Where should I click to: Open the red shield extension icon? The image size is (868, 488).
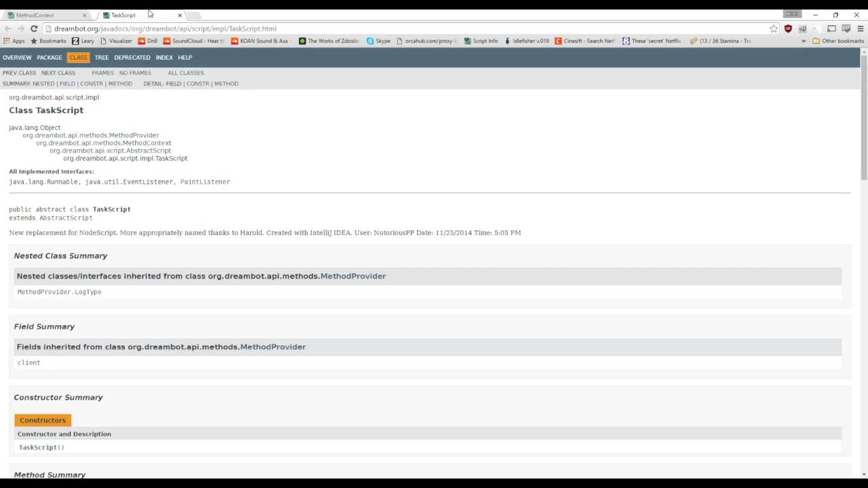[x=788, y=28]
